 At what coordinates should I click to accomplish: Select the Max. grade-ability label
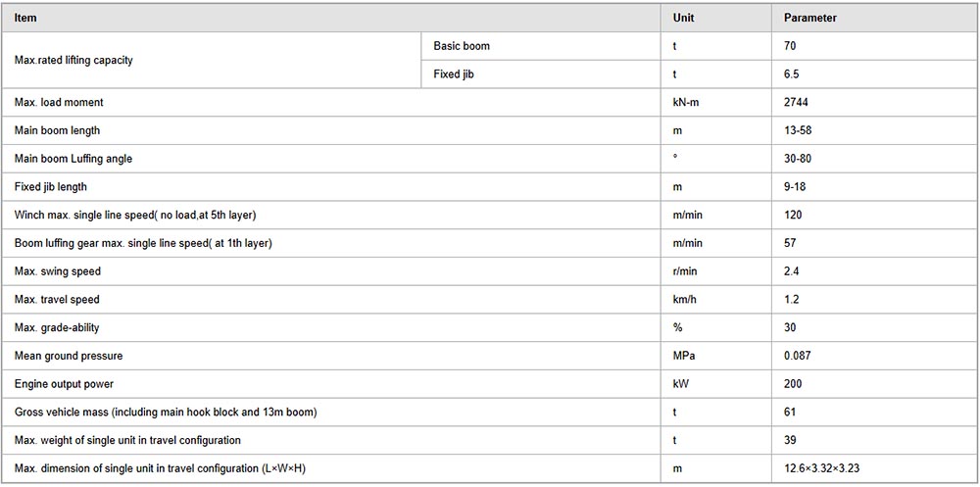click(x=57, y=327)
